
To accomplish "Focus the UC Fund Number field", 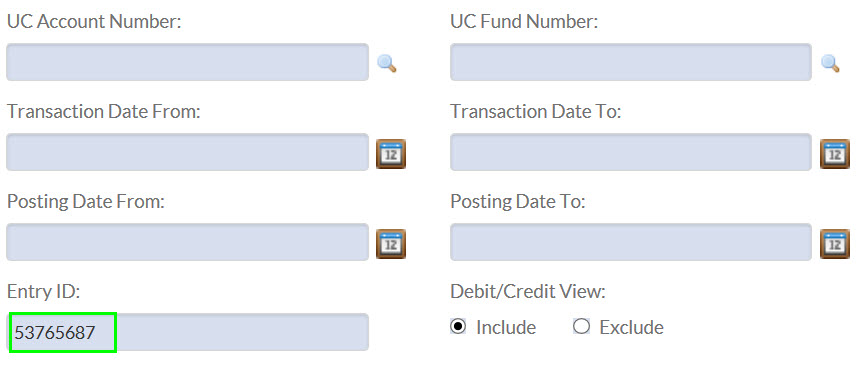I will (631, 62).
